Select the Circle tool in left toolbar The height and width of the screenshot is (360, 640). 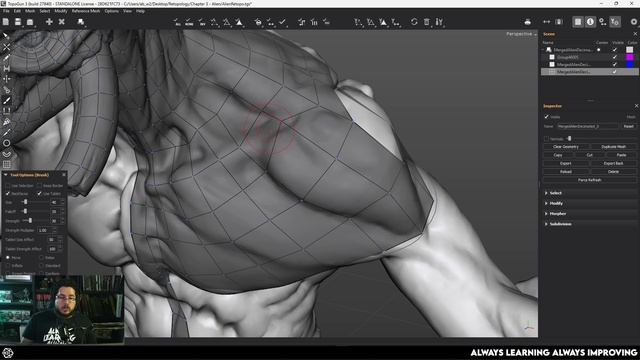[x=7, y=143]
